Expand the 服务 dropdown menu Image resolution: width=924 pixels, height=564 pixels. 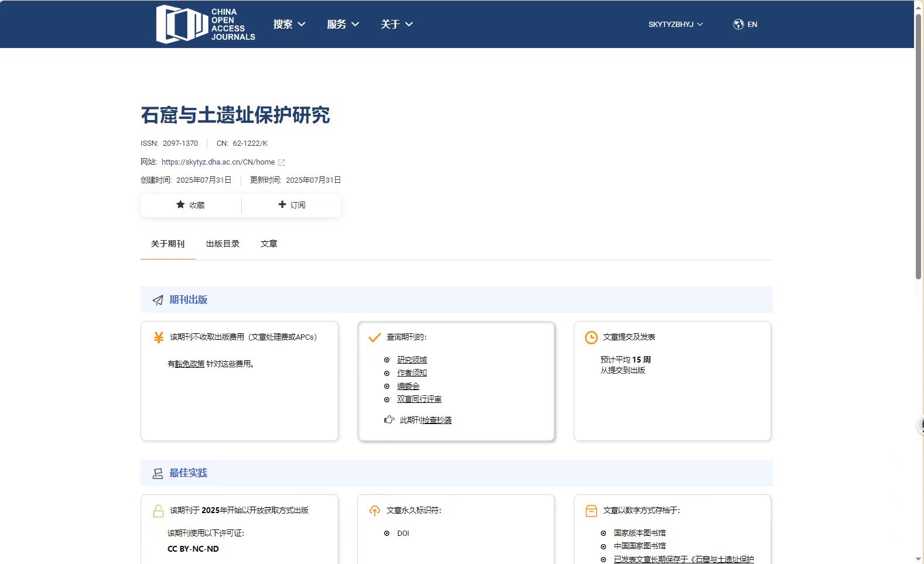[343, 24]
